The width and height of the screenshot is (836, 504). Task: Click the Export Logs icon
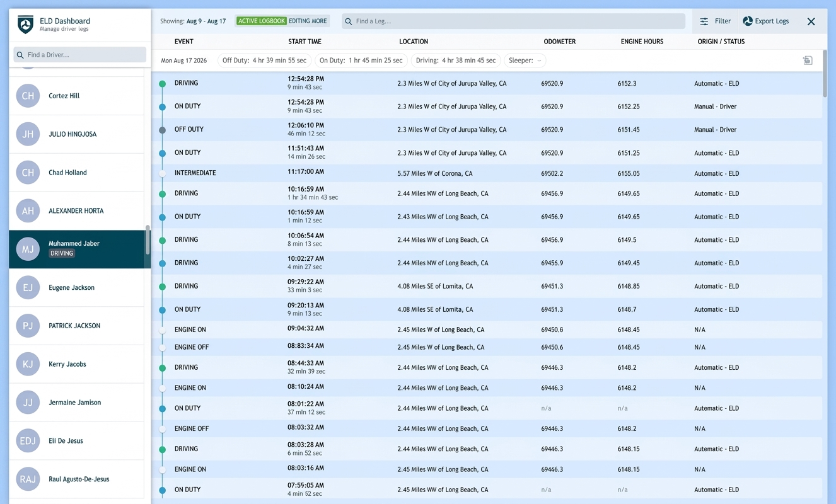[x=748, y=21]
